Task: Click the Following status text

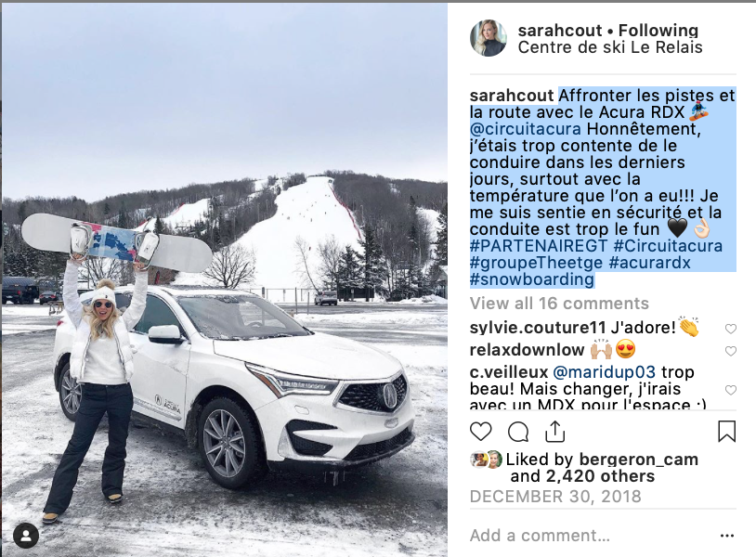Action: (x=658, y=31)
